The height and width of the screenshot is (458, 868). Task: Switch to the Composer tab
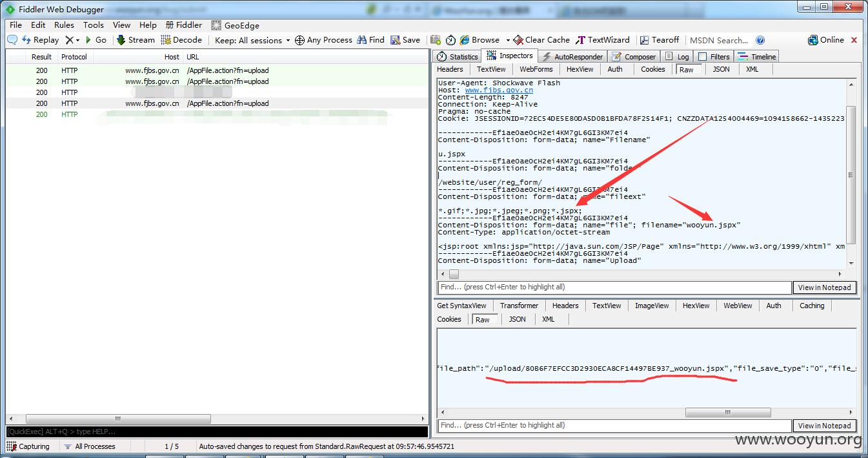[x=634, y=57]
